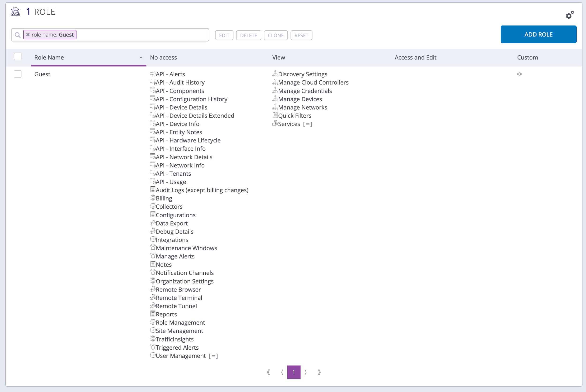Click the spy role icon in the header
The image size is (586, 392).
pyautogui.click(x=15, y=11)
